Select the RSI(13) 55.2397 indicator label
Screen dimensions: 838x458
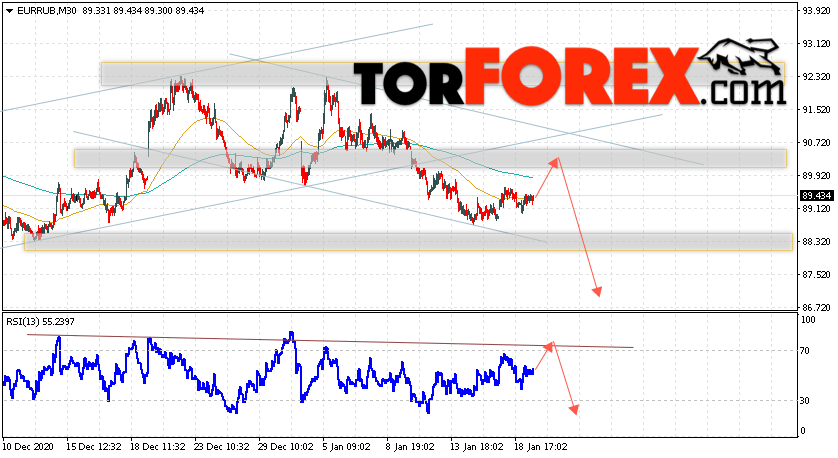pos(41,322)
